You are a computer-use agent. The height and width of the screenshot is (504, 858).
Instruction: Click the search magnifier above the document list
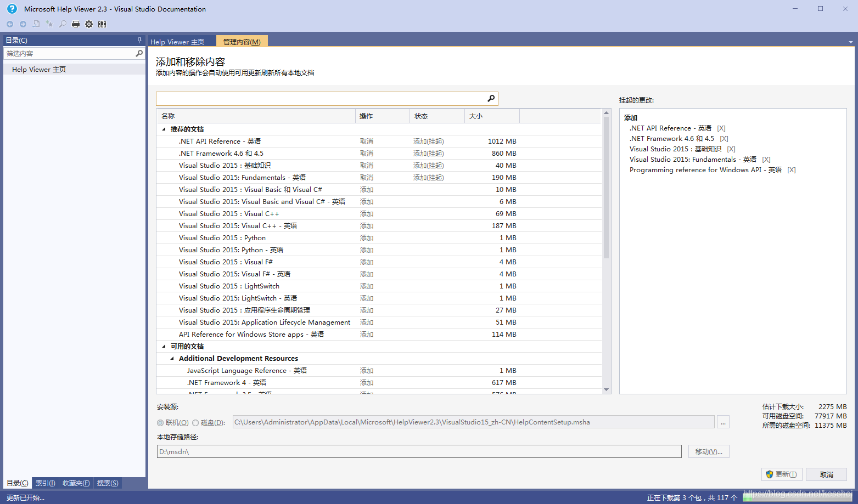coord(491,98)
